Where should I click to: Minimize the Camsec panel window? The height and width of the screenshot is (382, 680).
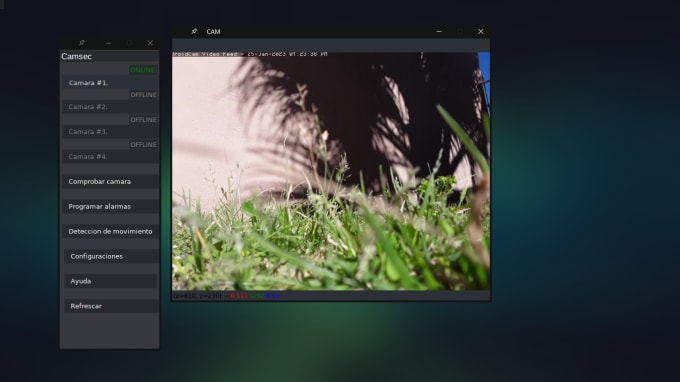point(108,43)
